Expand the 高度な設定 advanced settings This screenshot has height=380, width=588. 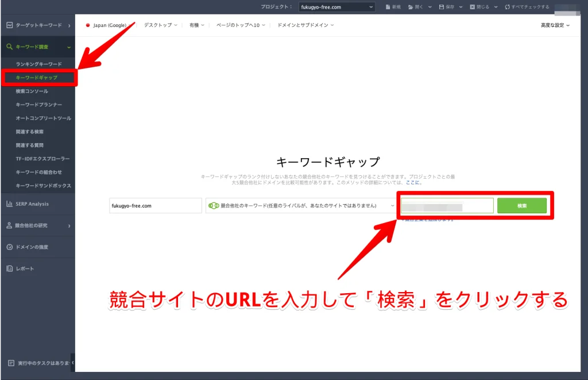555,25
